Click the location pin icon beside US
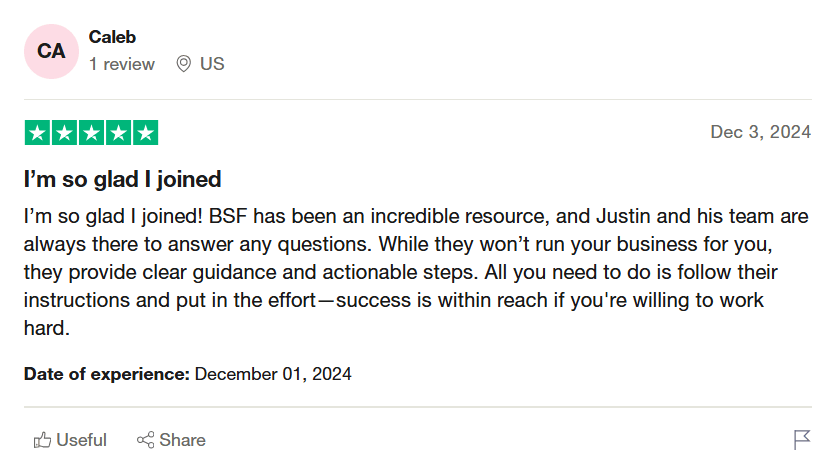 click(183, 64)
